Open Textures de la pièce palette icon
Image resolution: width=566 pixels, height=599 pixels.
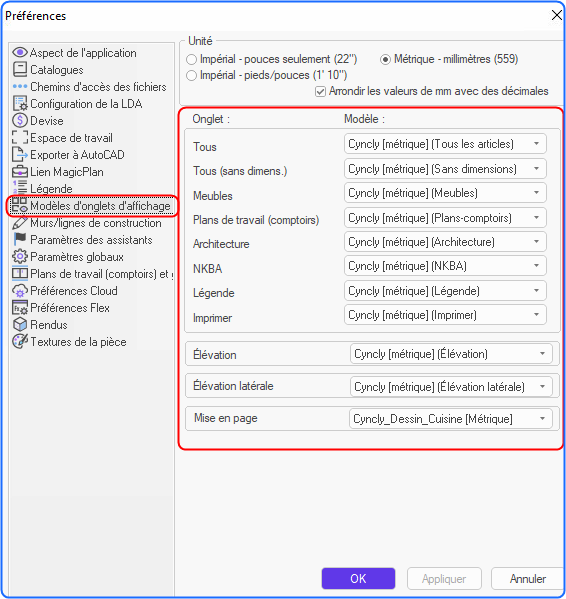(x=20, y=341)
